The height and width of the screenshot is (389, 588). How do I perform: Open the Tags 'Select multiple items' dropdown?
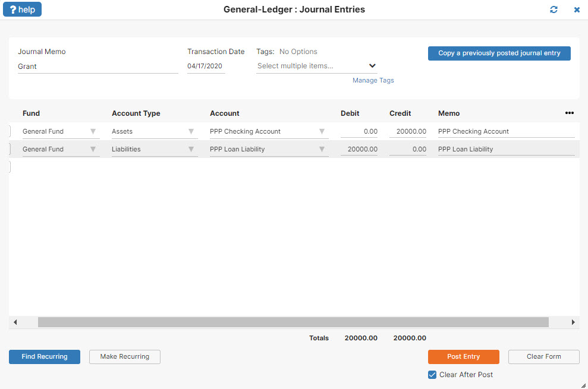click(316, 66)
